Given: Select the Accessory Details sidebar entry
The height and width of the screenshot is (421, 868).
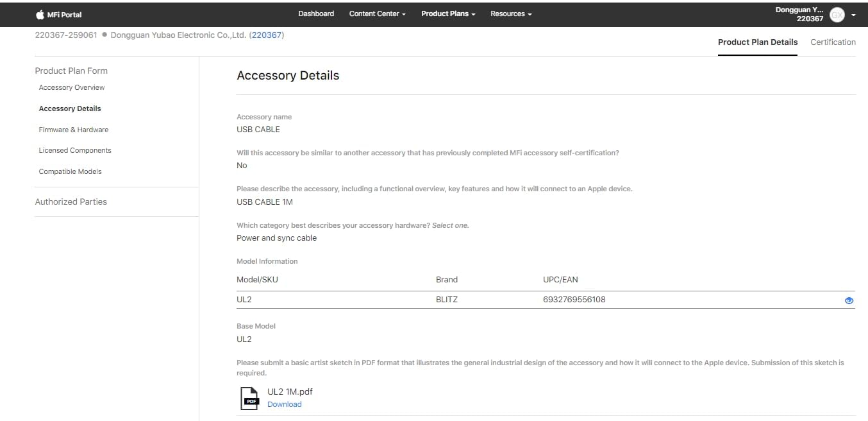Looking at the screenshot, I should point(69,108).
